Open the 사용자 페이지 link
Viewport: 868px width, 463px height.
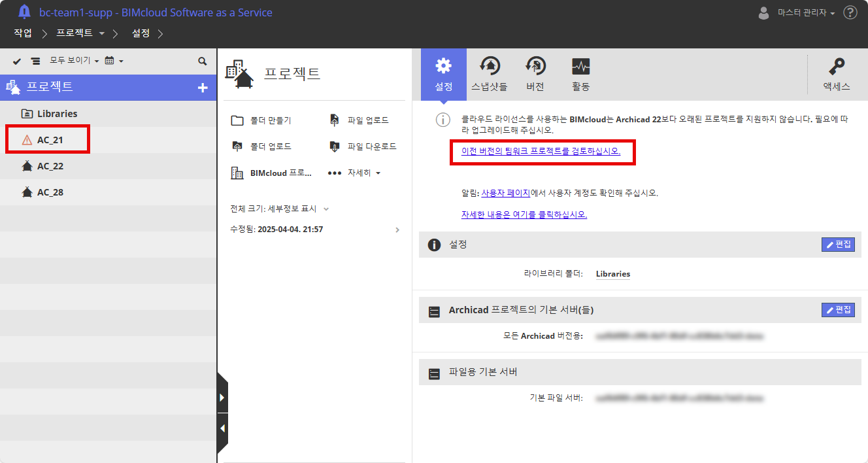click(505, 193)
